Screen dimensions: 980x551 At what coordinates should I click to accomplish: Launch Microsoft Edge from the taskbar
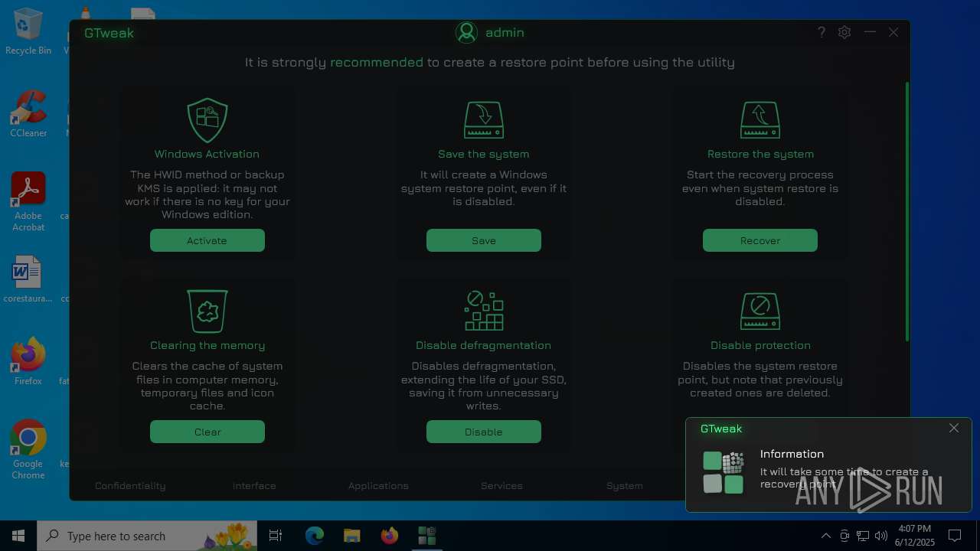(315, 536)
